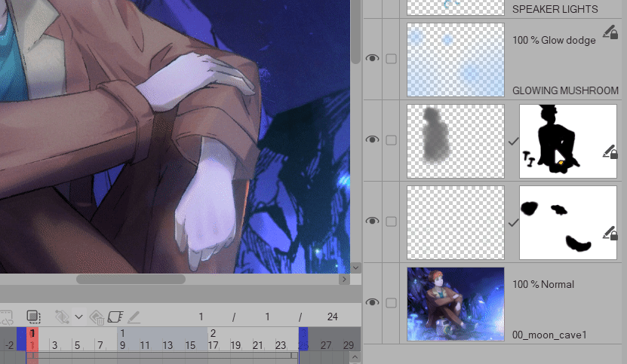The image size is (627, 364).
Task: Jump to frame 27 on timeline ruler
Action: coord(326,345)
